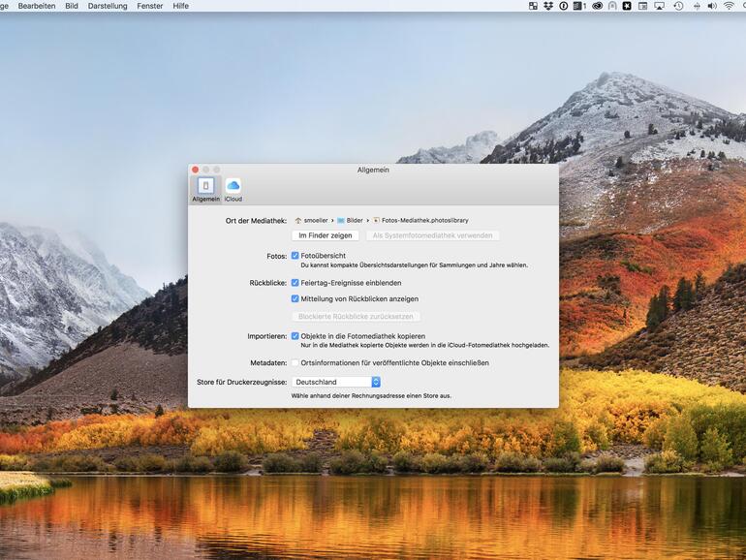
Task: Open the Fenster menu
Action: point(150,6)
